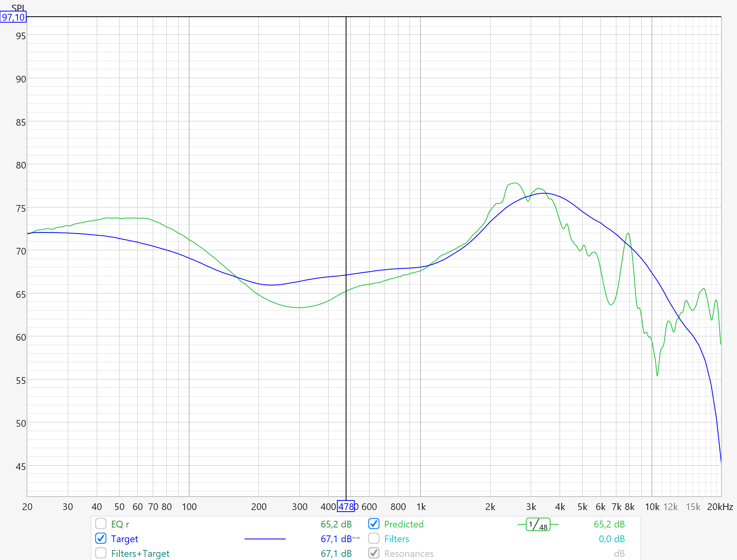Click the Filters 0,0 dB value

point(612,539)
